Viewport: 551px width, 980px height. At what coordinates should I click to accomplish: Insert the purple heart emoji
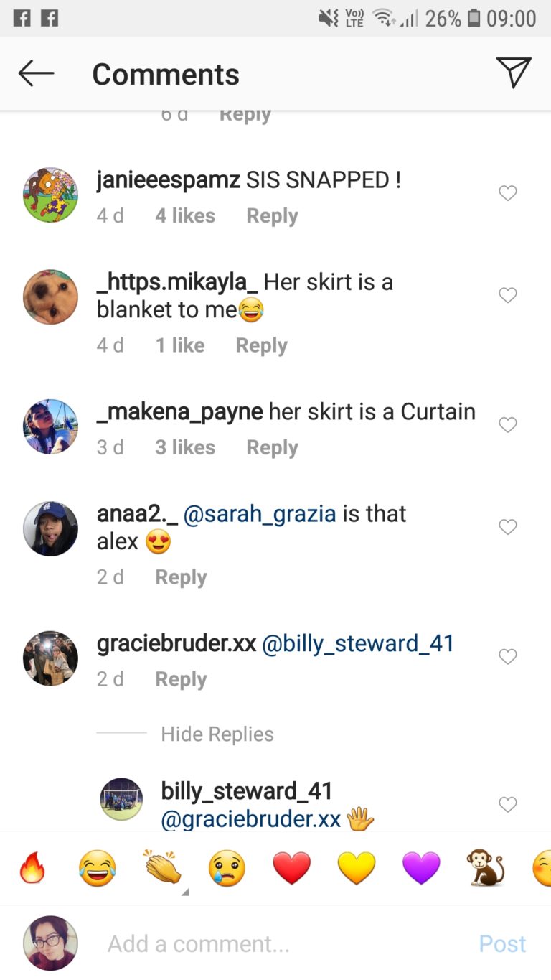coord(421,869)
